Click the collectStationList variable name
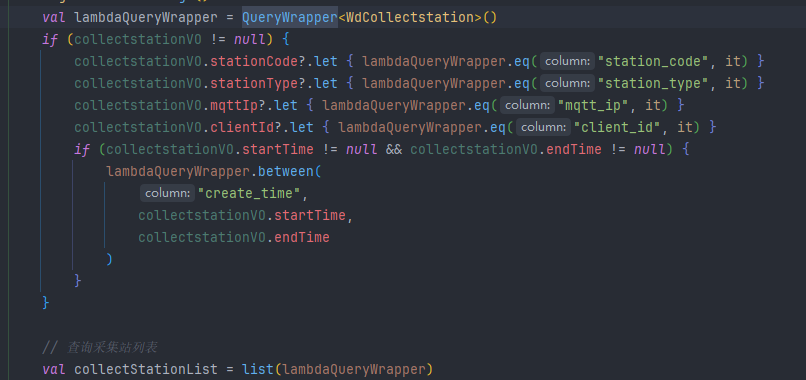 146,369
